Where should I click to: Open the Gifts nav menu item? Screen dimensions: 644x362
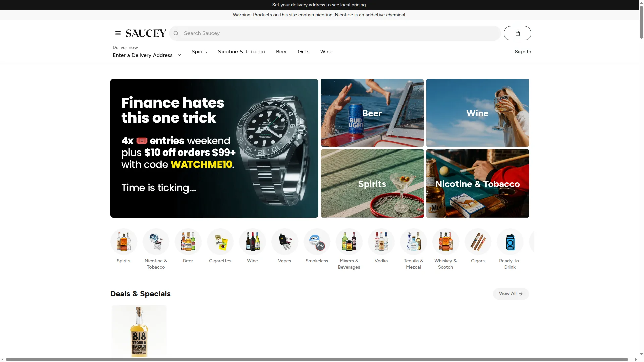click(303, 52)
